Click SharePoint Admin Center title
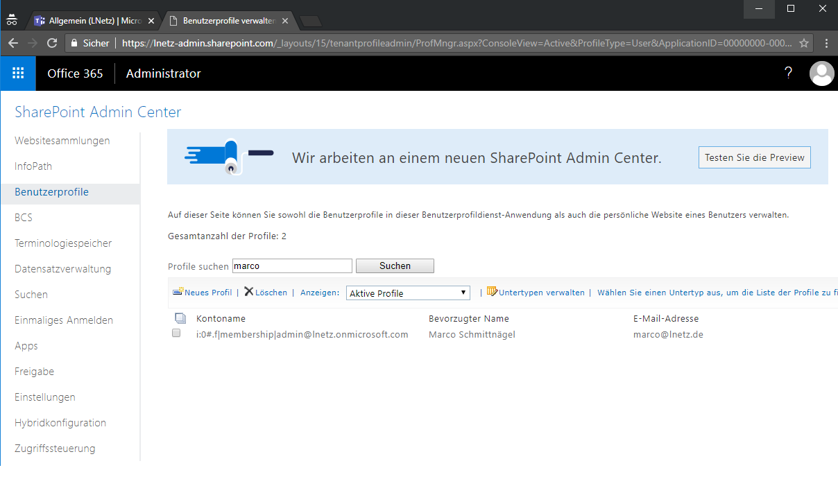Screen dimensions: 838x504 [98, 112]
